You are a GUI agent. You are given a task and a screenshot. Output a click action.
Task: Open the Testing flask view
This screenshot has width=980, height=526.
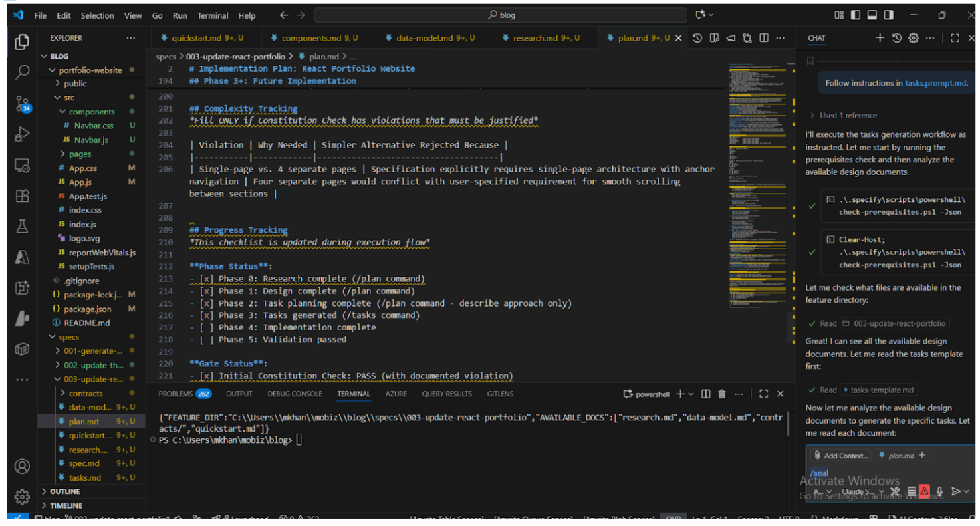(x=22, y=227)
